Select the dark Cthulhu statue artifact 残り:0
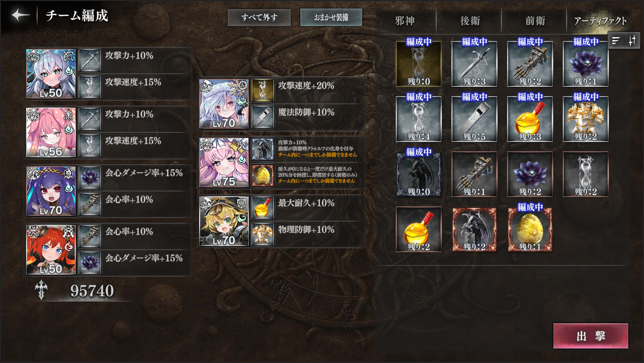644x363 pixels. click(418, 174)
